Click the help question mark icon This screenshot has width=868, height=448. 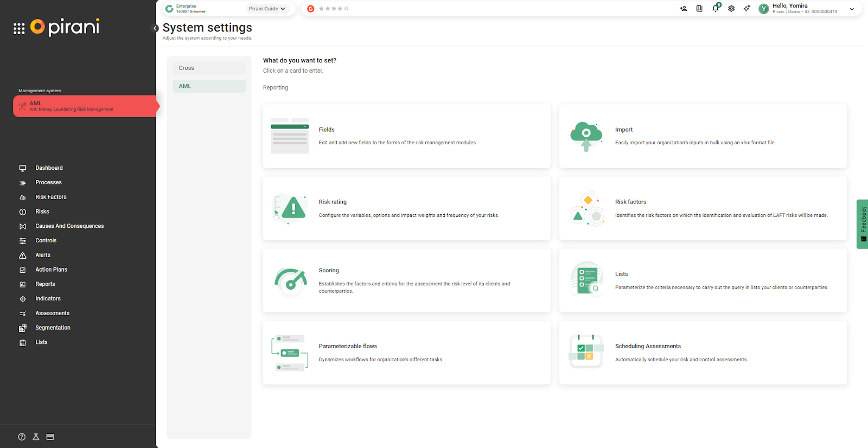click(x=22, y=437)
